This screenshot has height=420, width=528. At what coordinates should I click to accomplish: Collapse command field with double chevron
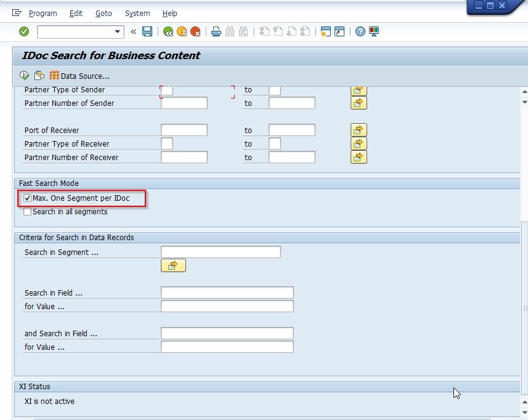(x=133, y=31)
